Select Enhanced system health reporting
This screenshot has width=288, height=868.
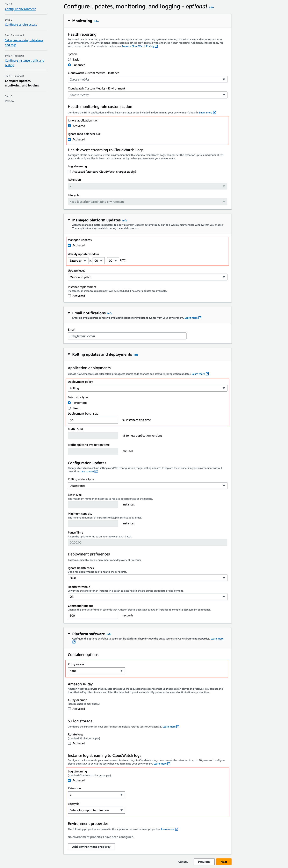pos(69,65)
